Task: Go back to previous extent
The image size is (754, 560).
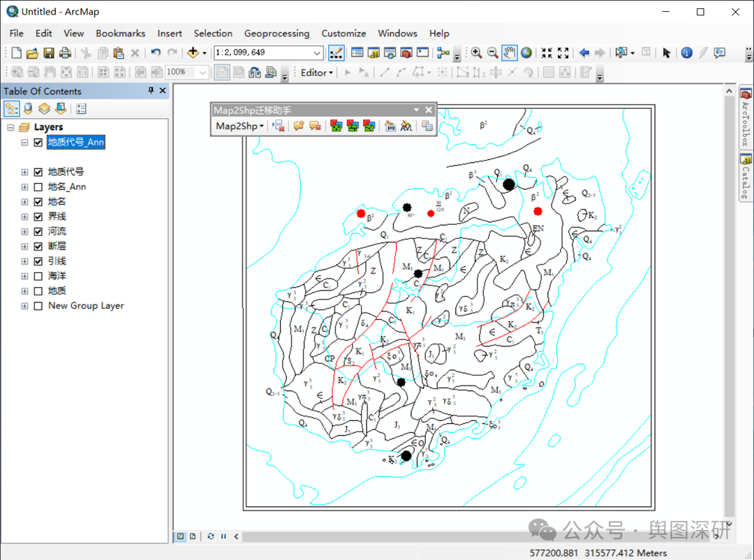Action: 584,53
